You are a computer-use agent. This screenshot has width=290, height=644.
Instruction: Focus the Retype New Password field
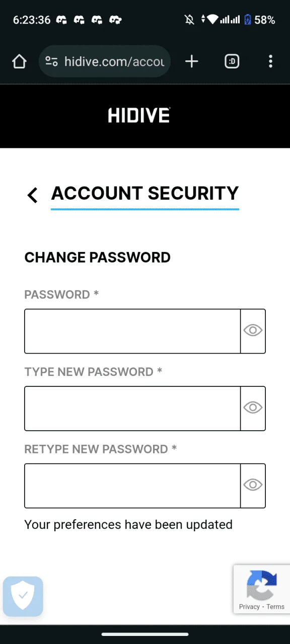(x=132, y=486)
